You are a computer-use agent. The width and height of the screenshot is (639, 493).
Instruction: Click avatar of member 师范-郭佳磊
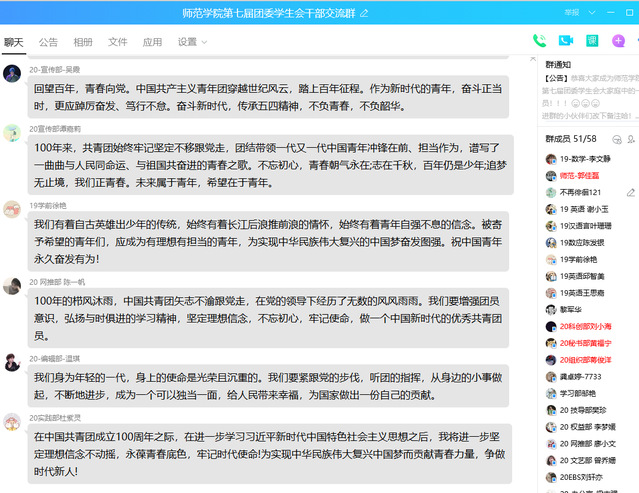tap(551, 176)
